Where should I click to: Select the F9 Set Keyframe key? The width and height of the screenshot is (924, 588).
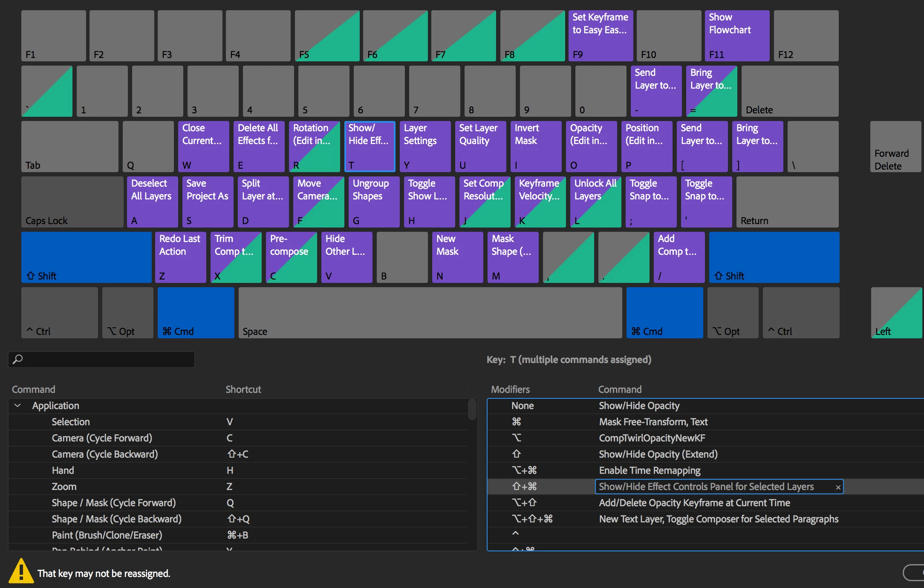coord(600,36)
